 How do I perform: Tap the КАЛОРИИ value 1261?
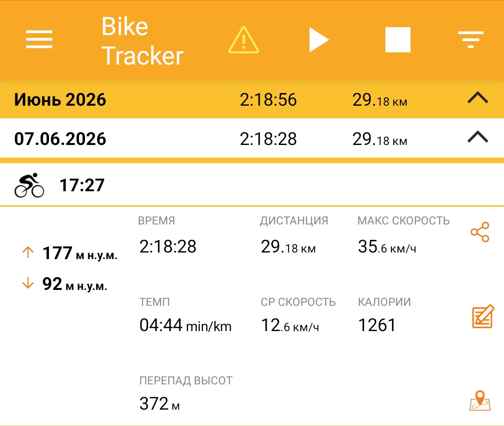(376, 325)
